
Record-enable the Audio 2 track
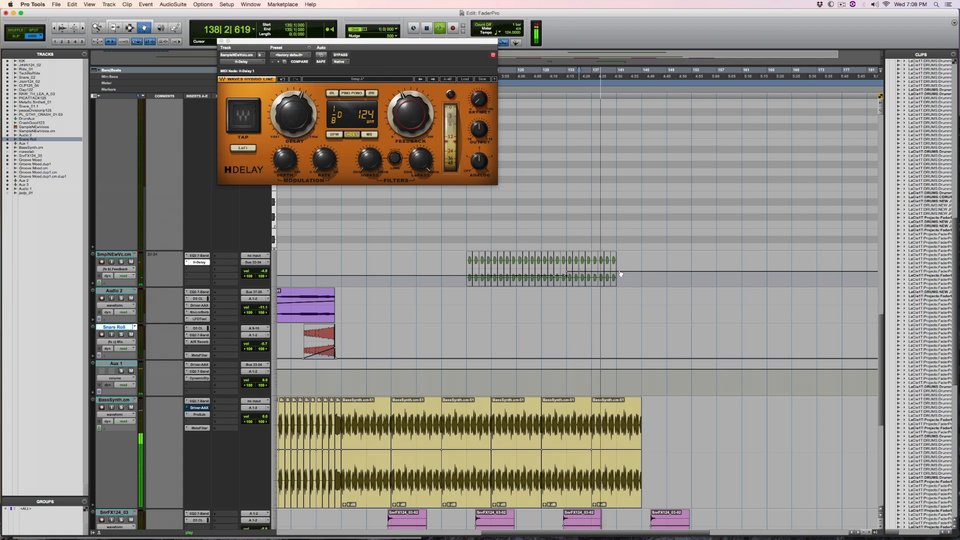tap(102, 298)
